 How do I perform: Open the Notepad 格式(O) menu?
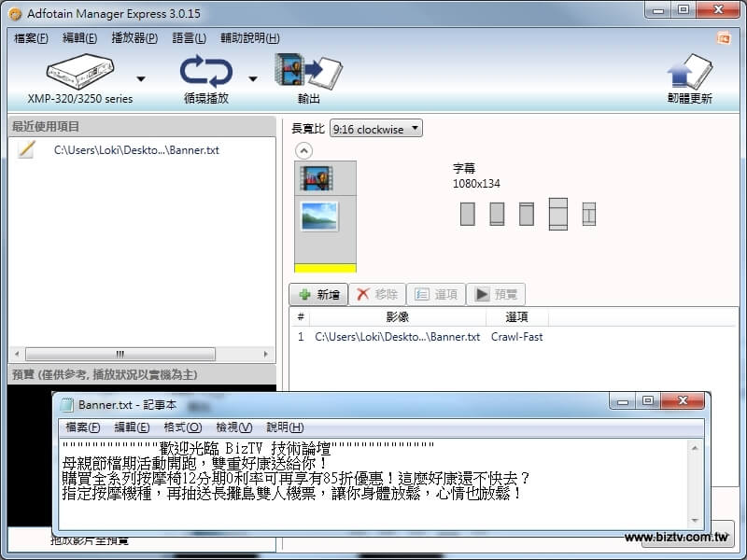(182, 427)
